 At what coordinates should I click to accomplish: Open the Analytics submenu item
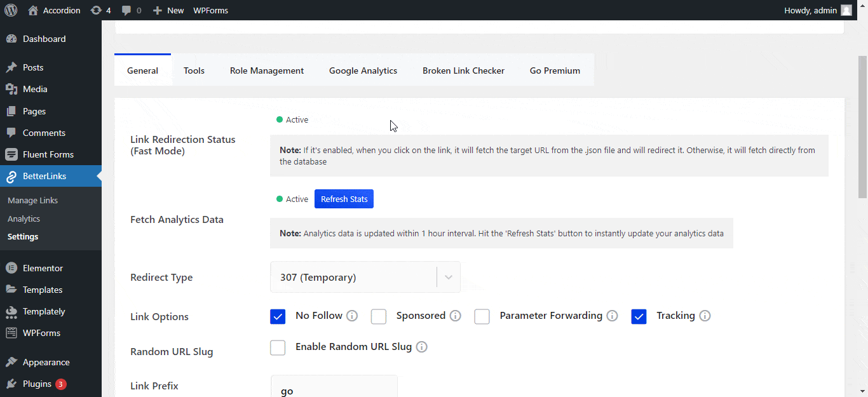(24, 219)
